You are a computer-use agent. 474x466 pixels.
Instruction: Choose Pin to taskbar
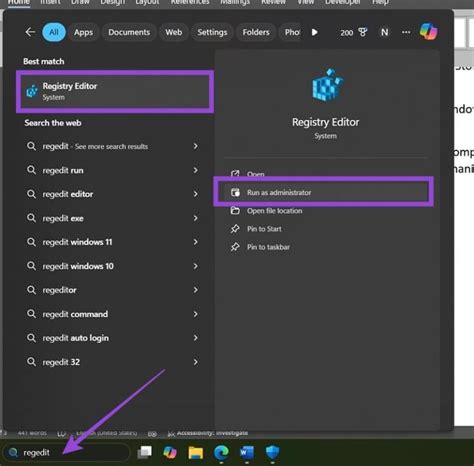pos(268,247)
